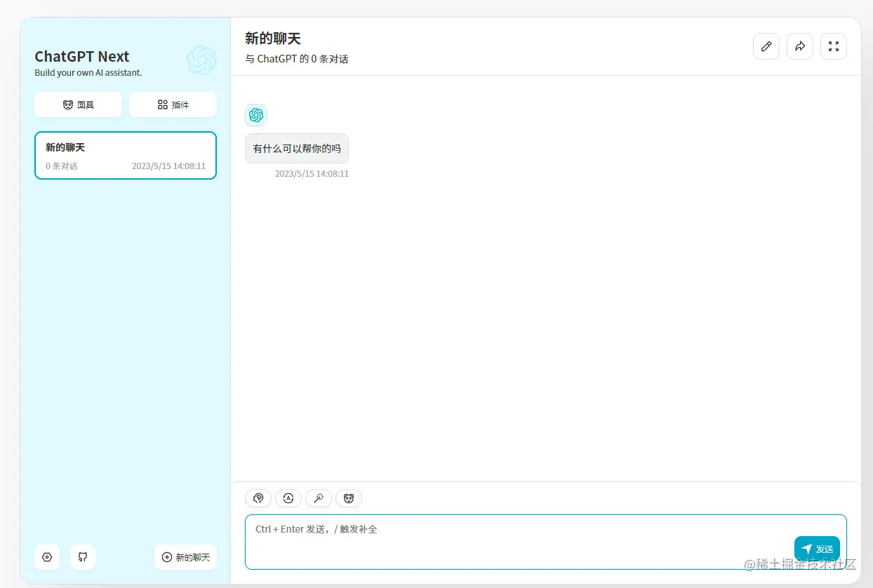Open the magic wand prompts icon
This screenshot has width=873, height=588.
[x=319, y=498]
